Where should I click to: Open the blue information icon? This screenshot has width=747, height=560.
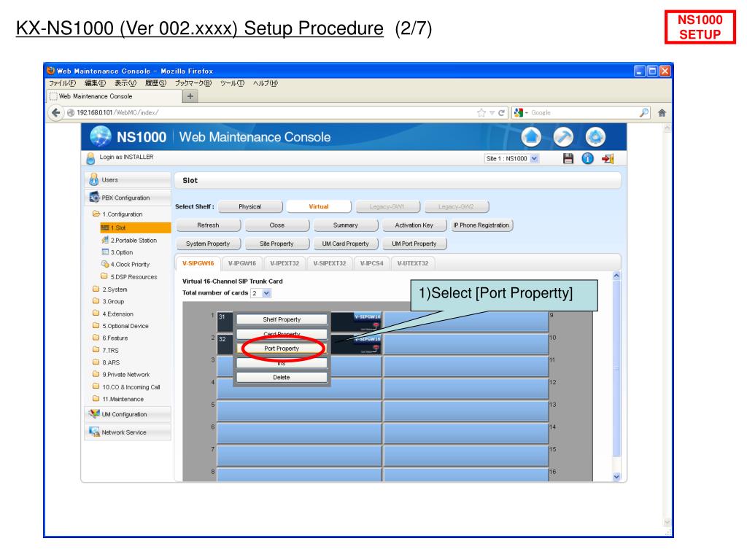(x=587, y=158)
